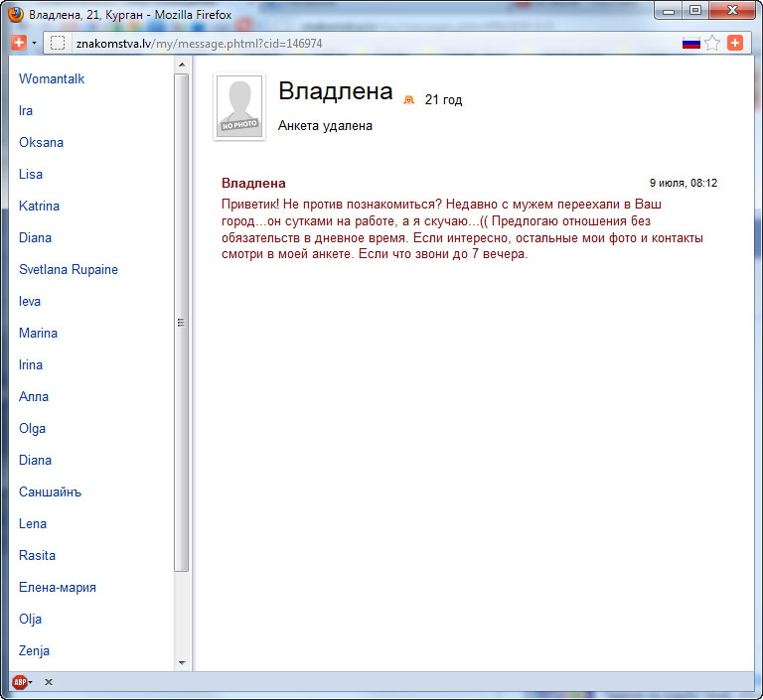763x700 pixels.
Task: Open conversation with Oksana
Action: [x=41, y=142]
